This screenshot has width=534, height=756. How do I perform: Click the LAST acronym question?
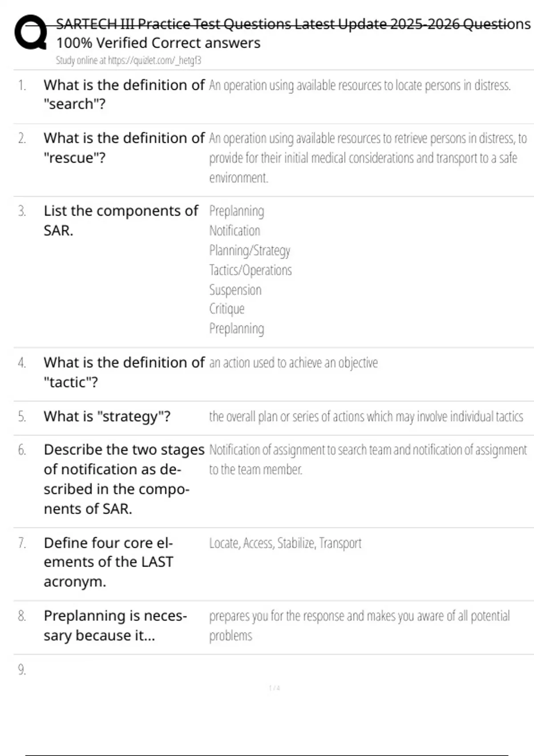[x=108, y=562]
